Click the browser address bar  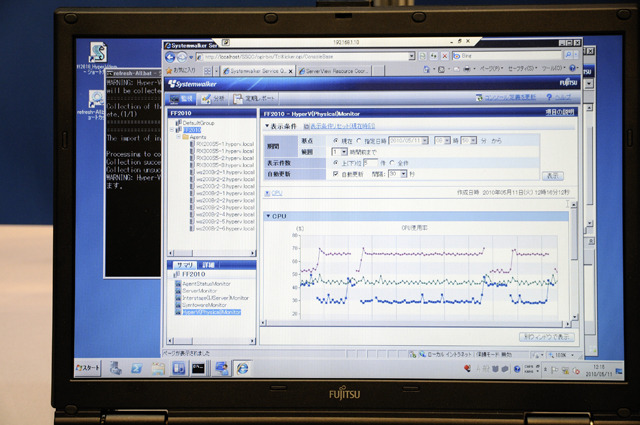click(x=305, y=56)
